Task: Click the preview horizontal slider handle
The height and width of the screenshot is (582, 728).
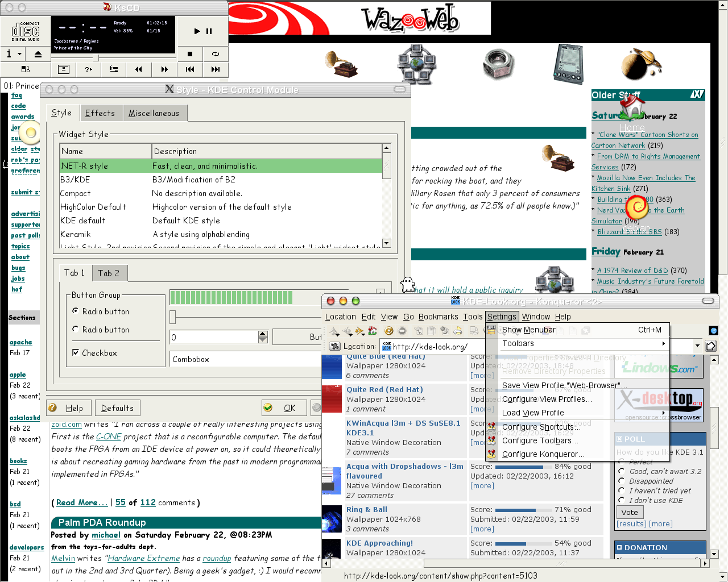Action: click(173, 317)
